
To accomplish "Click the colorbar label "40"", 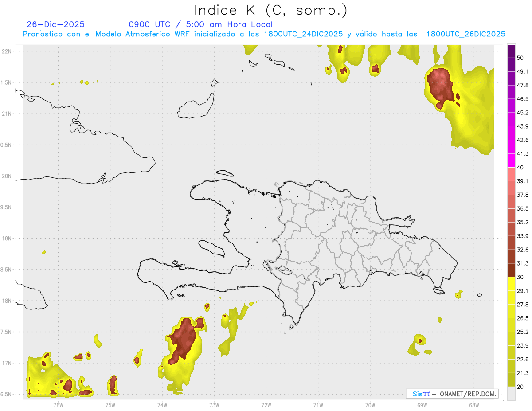I will [x=520, y=168].
